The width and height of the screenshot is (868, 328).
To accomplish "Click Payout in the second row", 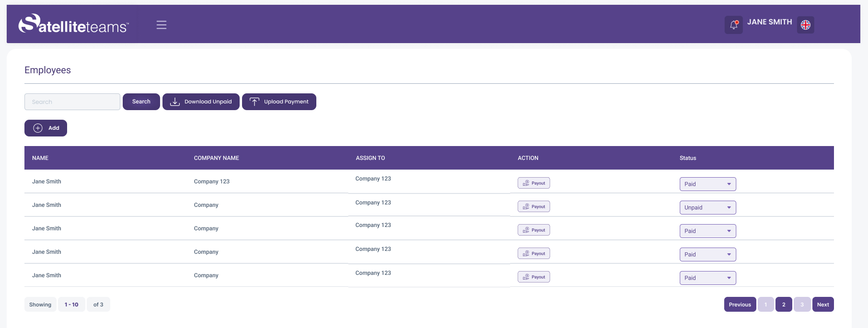I will pyautogui.click(x=533, y=206).
